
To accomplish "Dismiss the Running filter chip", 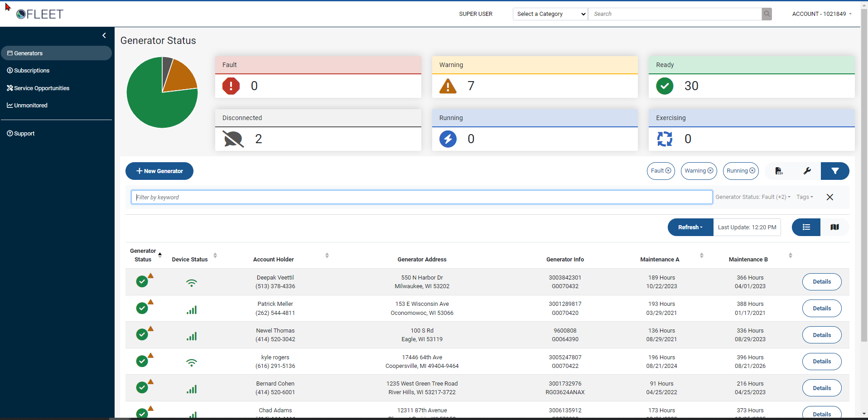I will coord(752,171).
